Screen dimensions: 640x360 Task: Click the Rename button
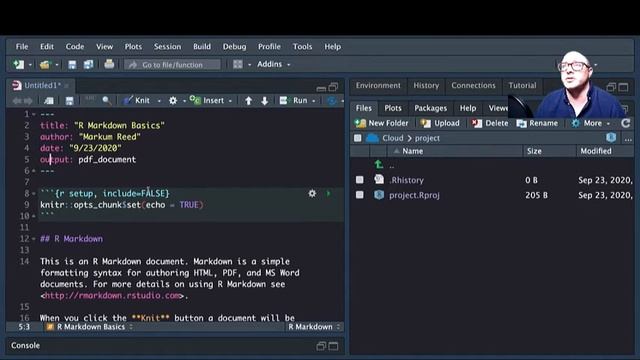(x=537, y=123)
